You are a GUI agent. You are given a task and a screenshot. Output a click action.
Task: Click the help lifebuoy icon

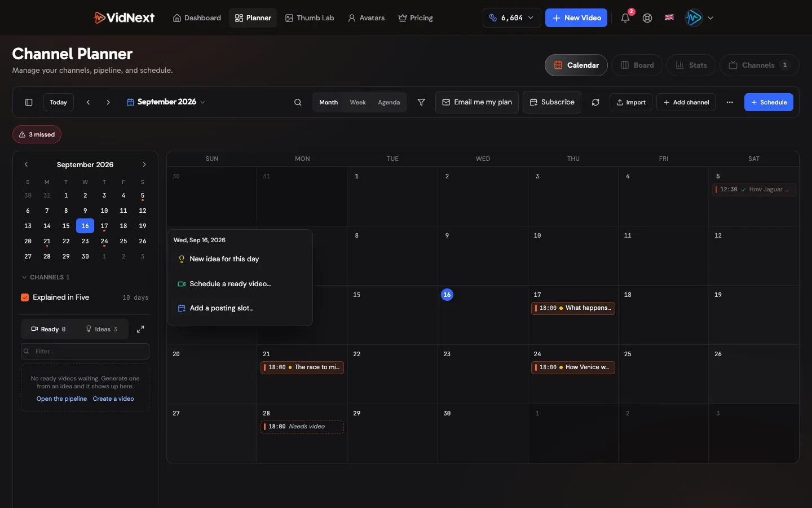point(647,18)
